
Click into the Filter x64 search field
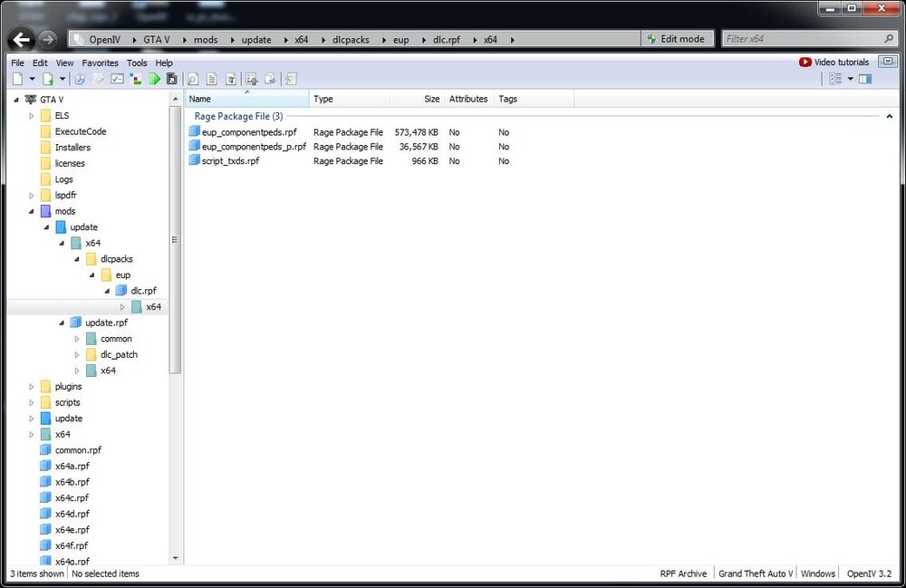click(803, 39)
